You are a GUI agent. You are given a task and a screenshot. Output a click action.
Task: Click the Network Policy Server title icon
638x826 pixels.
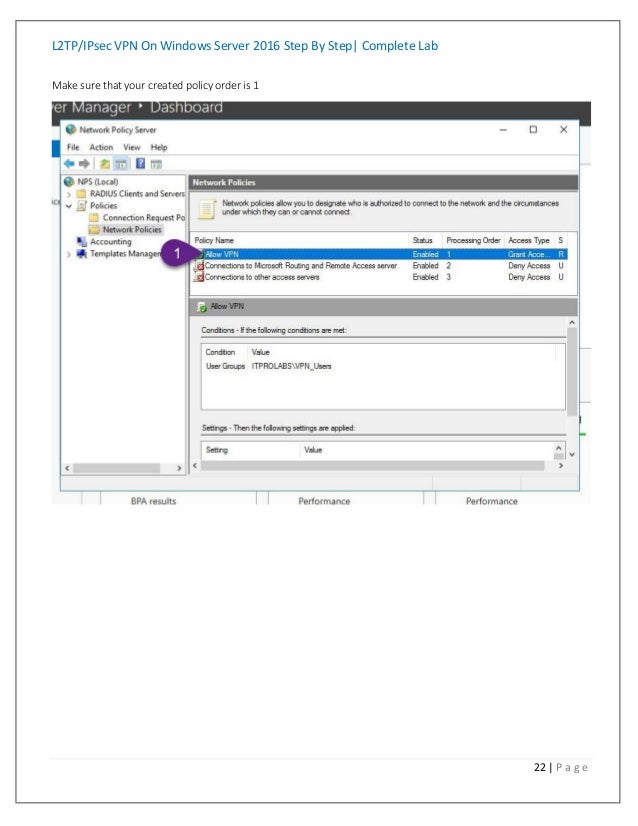point(71,130)
